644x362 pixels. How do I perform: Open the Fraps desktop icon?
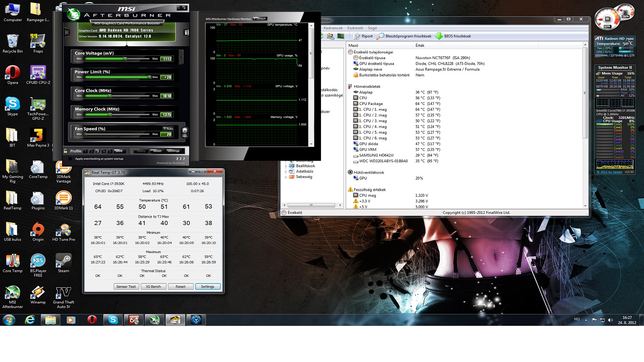coord(38,43)
